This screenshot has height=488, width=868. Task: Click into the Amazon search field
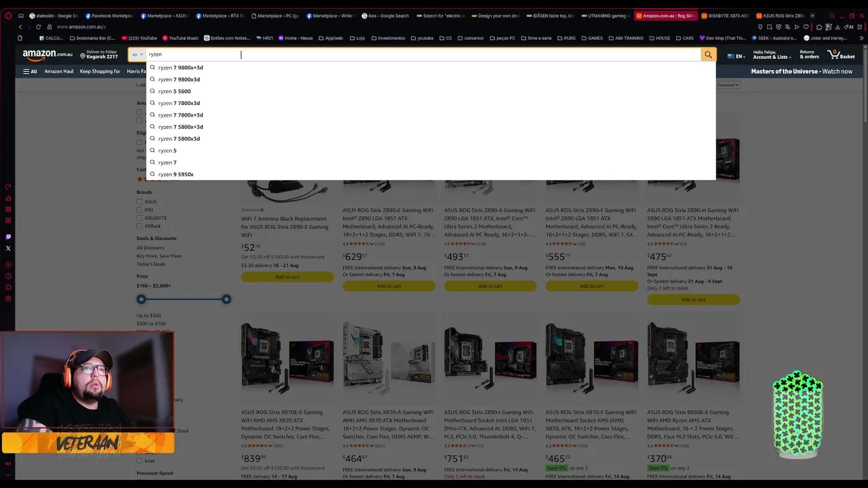[423, 55]
